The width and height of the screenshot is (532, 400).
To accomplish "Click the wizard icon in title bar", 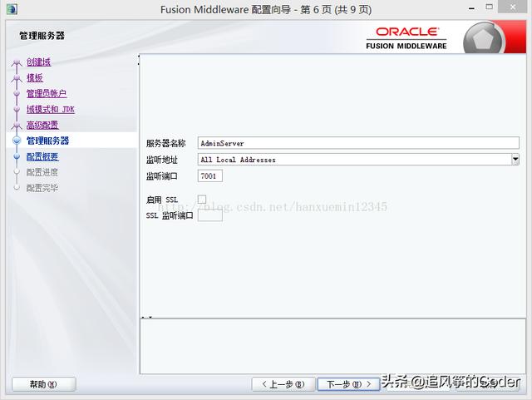I will [12, 9].
